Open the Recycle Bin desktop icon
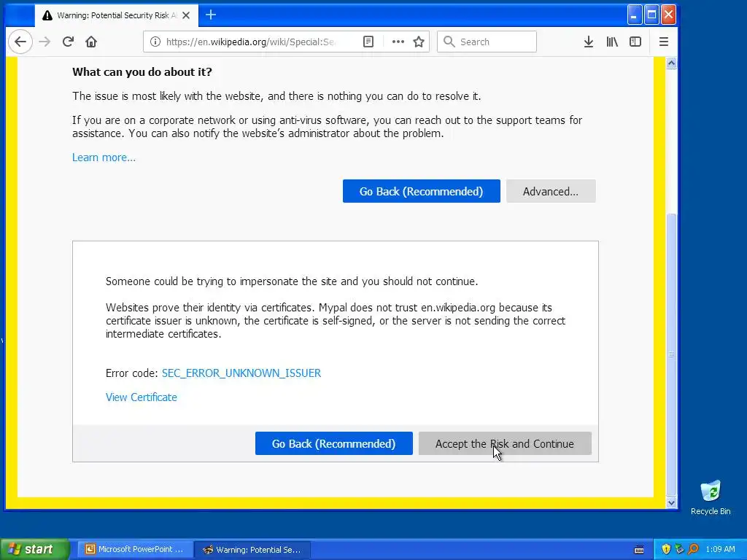This screenshot has height=560, width=747. pyautogui.click(x=711, y=497)
